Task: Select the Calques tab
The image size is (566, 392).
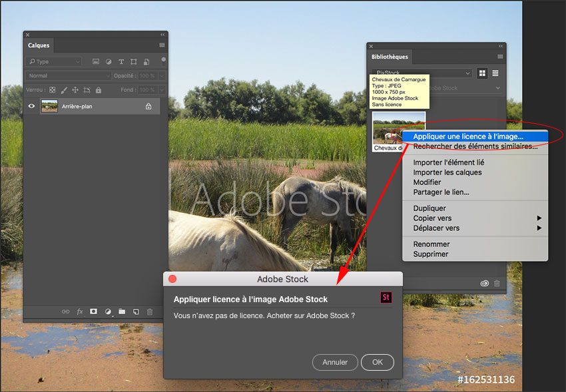Action: click(39, 45)
